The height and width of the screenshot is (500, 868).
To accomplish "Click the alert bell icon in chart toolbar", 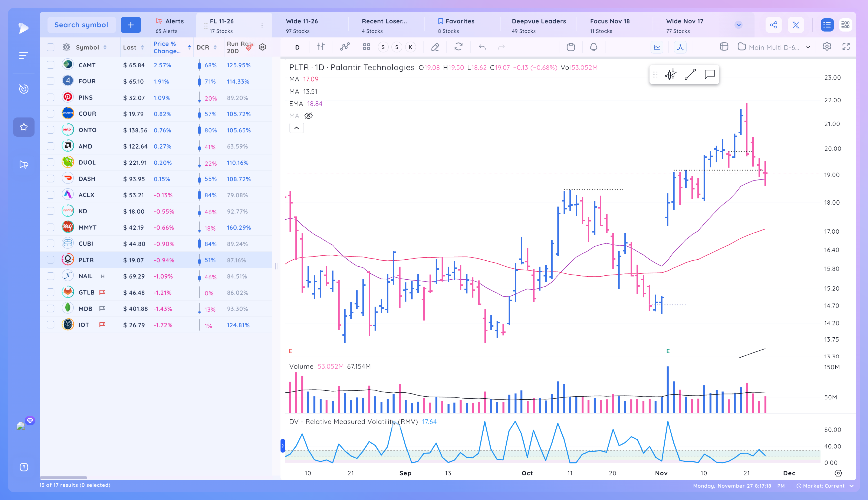I will tap(594, 47).
